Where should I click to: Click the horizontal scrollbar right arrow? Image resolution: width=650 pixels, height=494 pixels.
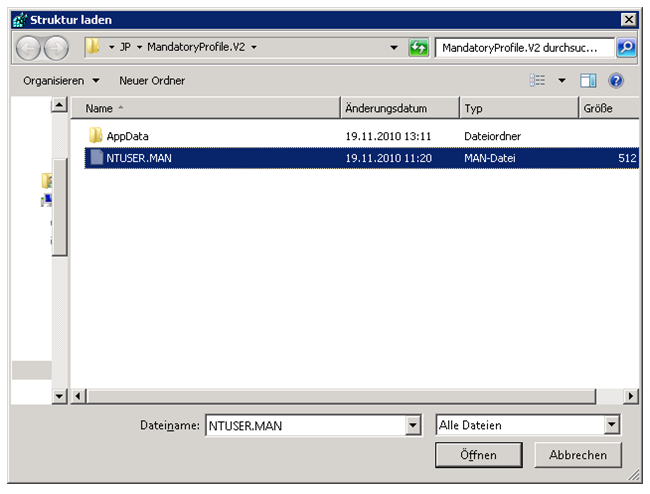pyautogui.click(x=630, y=397)
